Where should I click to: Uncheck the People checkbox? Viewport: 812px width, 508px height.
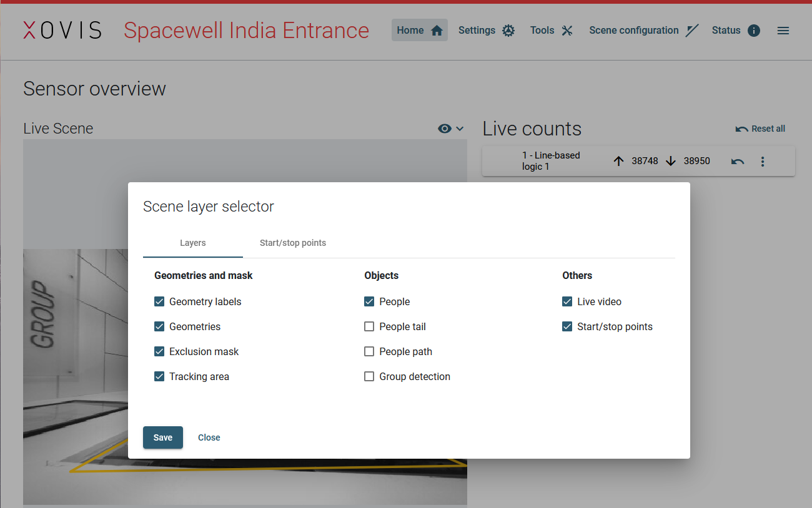pyautogui.click(x=369, y=301)
